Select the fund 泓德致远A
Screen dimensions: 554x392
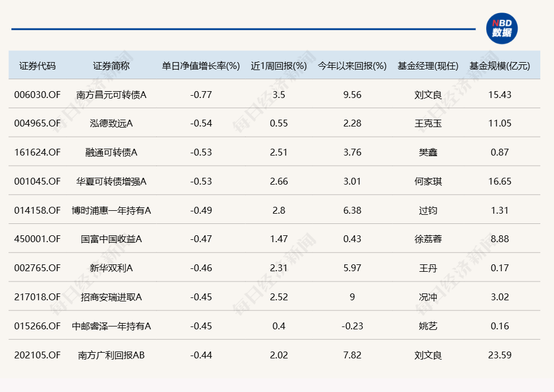(111, 124)
